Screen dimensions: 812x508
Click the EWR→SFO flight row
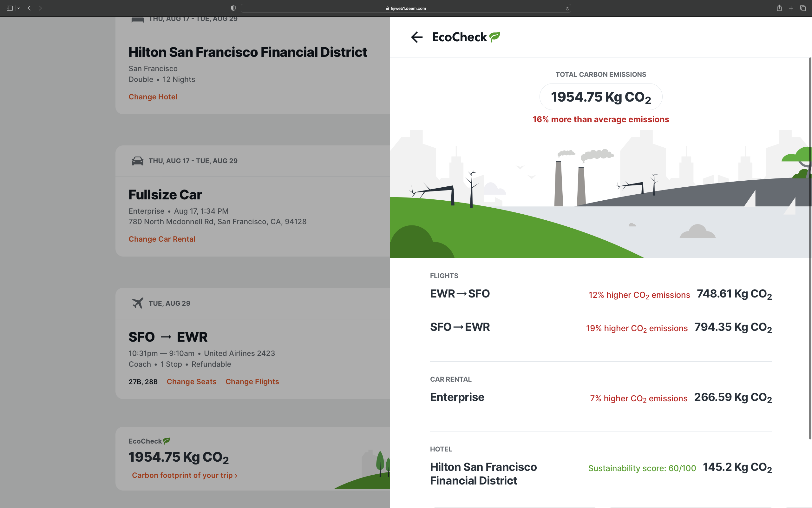click(x=601, y=294)
